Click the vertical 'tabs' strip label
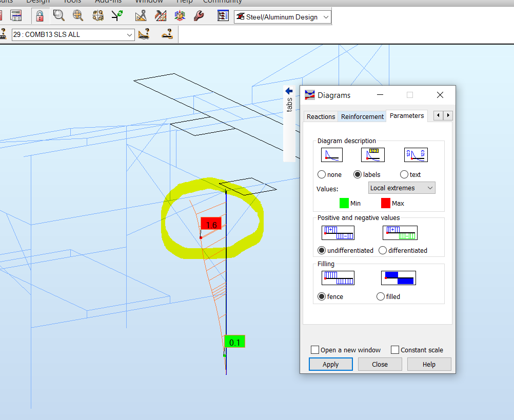The image size is (514, 420). coord(289,105)
